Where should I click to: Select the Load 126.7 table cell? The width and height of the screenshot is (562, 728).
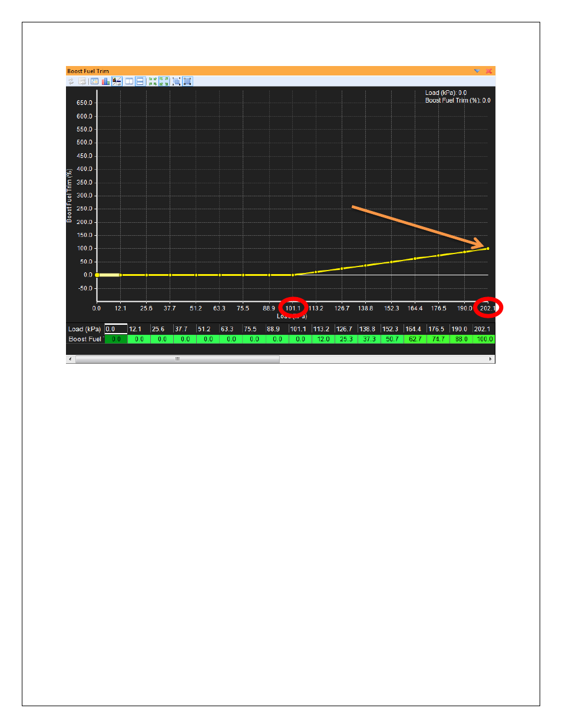pyautogui.click(x=346, y=329)
